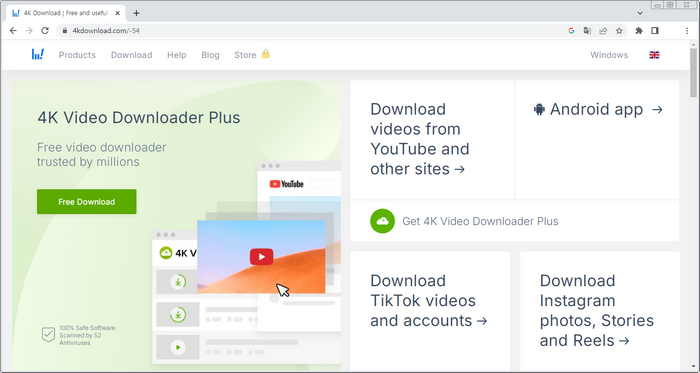Viewport: 700px width, 373px height.
Task: Select the 4K Download browser tab
Action: pos(66,13)
